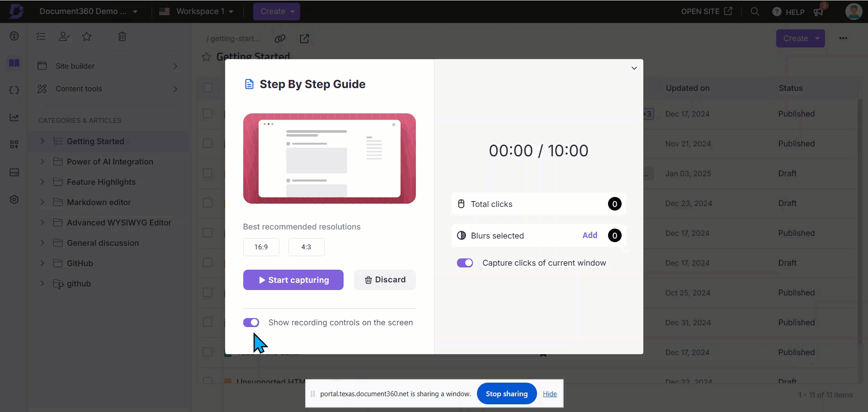The image size is (868, 412).
Task: Open the Document360 Demo project dropdown
Action: point(88,11)
